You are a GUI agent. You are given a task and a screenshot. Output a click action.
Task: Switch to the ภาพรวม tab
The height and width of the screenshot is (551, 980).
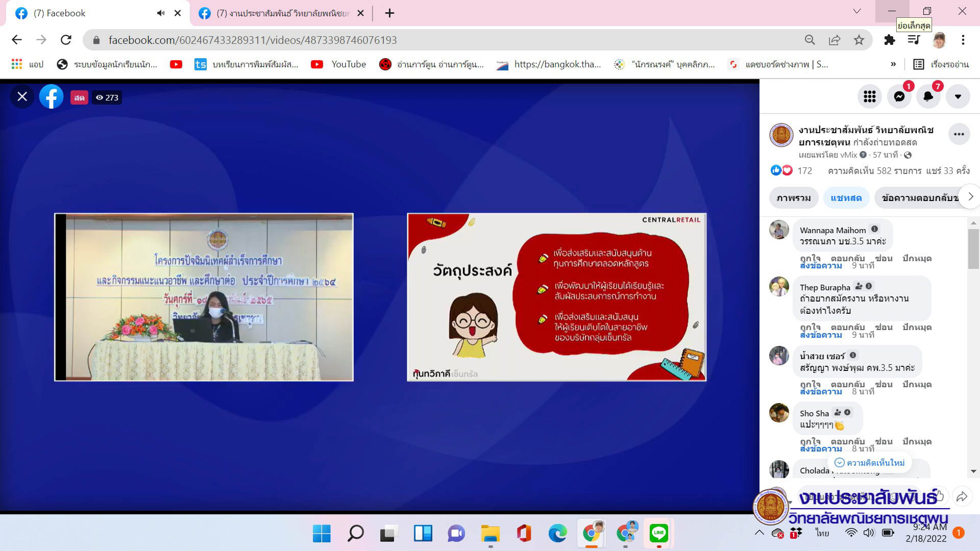794,198
